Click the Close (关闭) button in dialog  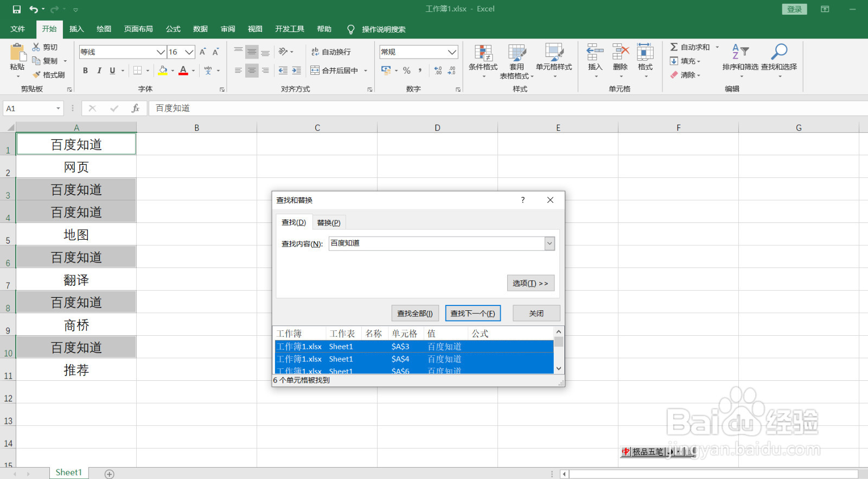(537, 314)
